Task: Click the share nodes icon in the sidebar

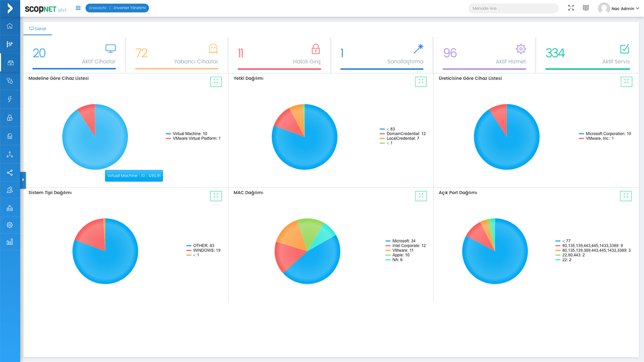Action: pyautogui.click(x=10, y=173)
